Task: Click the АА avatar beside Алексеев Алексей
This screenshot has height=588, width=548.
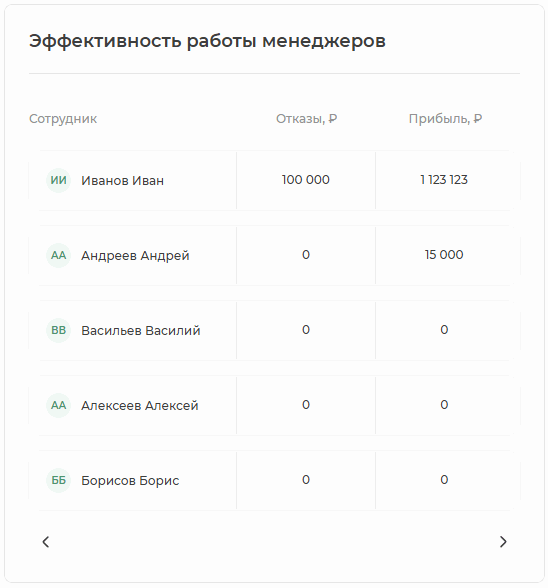Action: pos(58,405)
